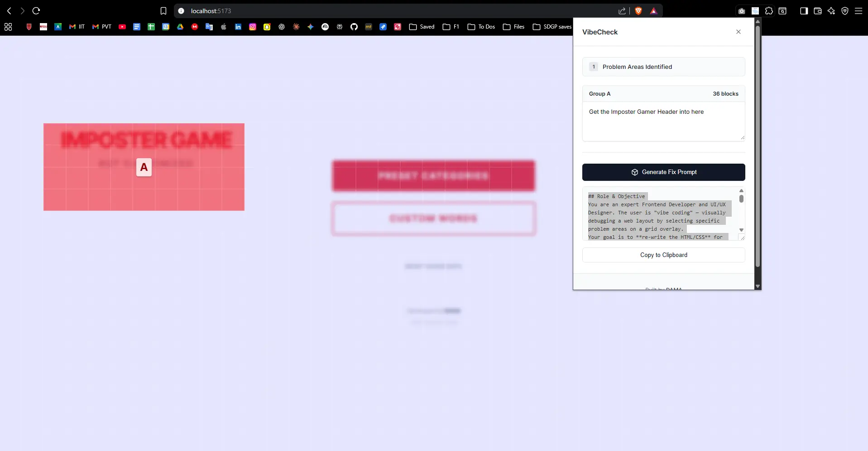Image resolution: width=868 pixels, height=451 pixels.
Task: Open the tab overview grid at top left
Action: pyautogui.click(x=8, y=27)
